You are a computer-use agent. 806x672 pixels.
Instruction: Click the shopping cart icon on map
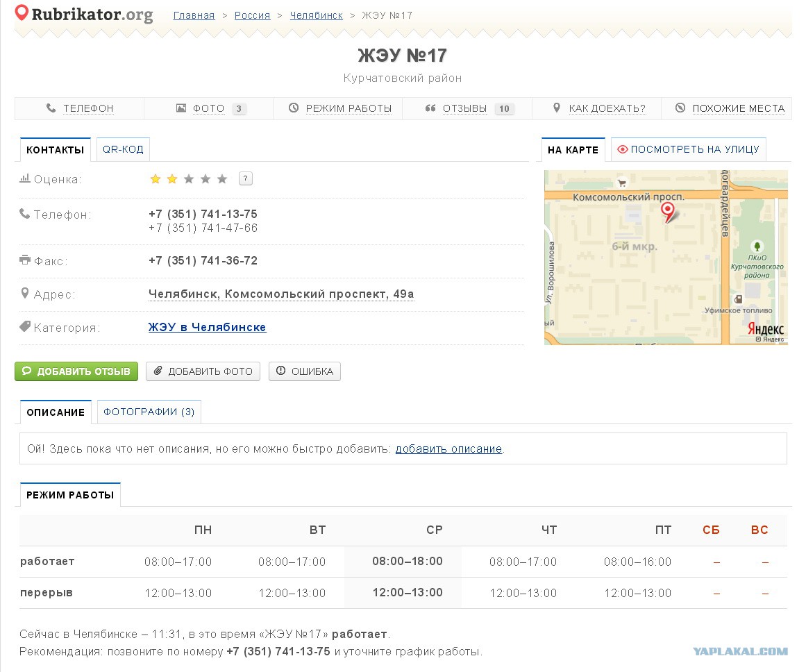[622, 183]
